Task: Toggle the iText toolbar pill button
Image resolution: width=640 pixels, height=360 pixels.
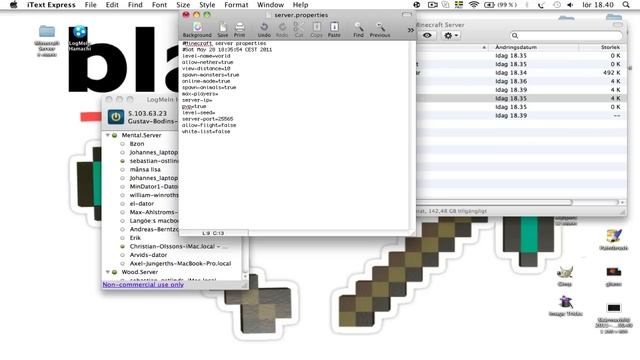Action: pyautogui.click(x=407, y=15)
